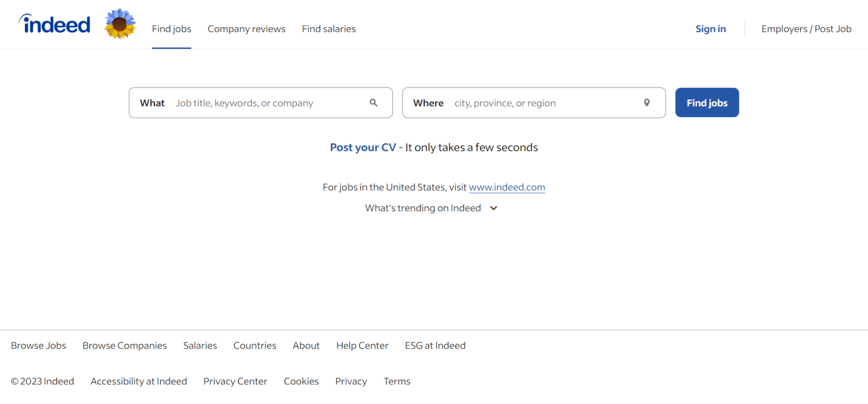Image resolution: width=868 pixels, height=404 pixels.
Task: Open Employers / Post Job link
Action: (x=806, y=29)
